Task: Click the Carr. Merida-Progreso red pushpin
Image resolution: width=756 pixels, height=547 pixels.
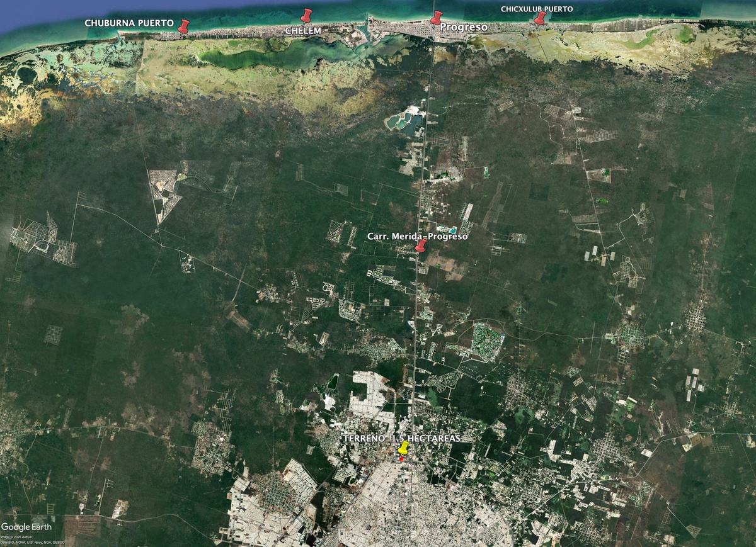Action: click(x=421, y=245)
